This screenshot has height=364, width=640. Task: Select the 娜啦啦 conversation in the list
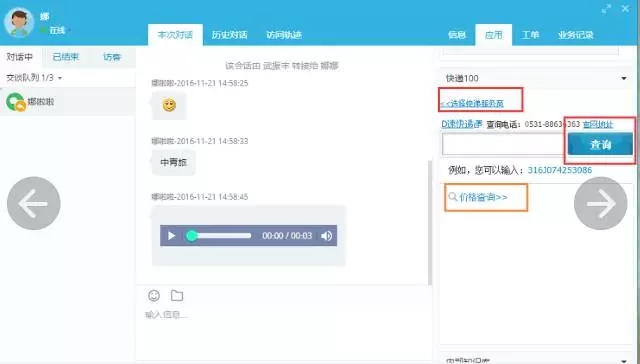(67, 102)
